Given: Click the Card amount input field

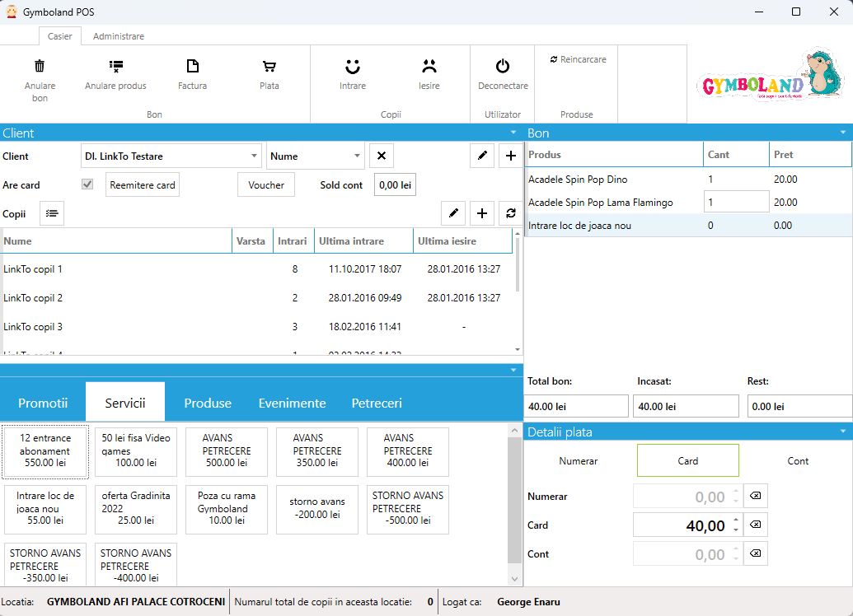Looking at the screenshot, I should coord(681,525).
